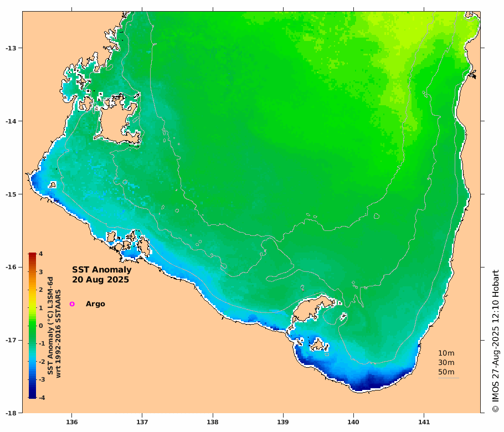Viewport: 504px width, 432px height.
Task: Click the 'Argo' legend label
Action: pos(95,304)
